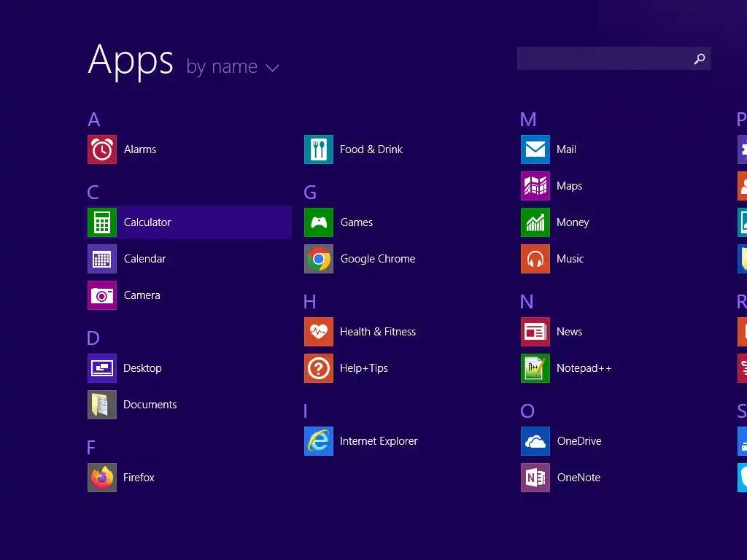Viewport: 747px width, 560px height.
Task: Select the letter I group header
Action: (306, 411)
